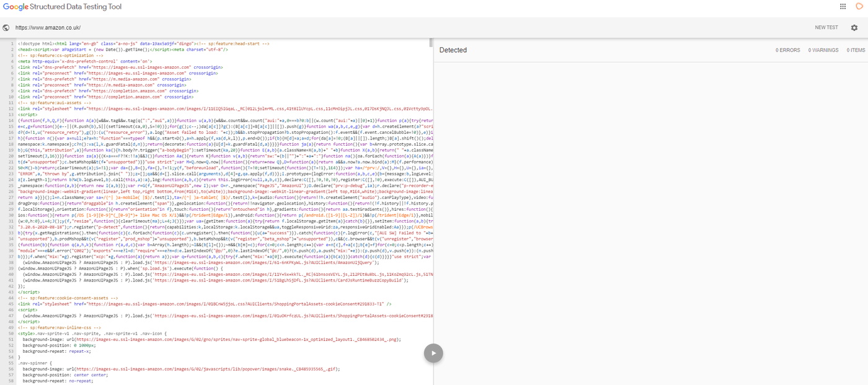Run the test with the play button
868x385 pixels.
coord(434,353)
